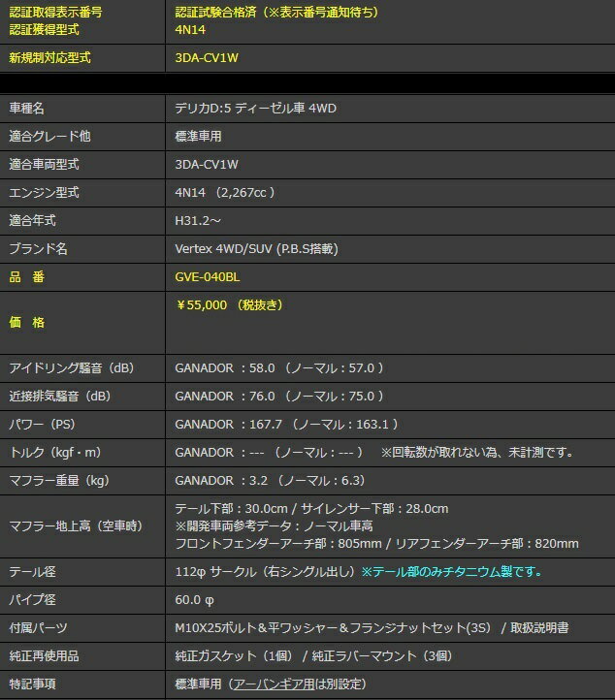Select the yellow 3DA-CV1W value under 新規制対応型式
Screen dimensions: 615x700
click(x=207, y=57)
